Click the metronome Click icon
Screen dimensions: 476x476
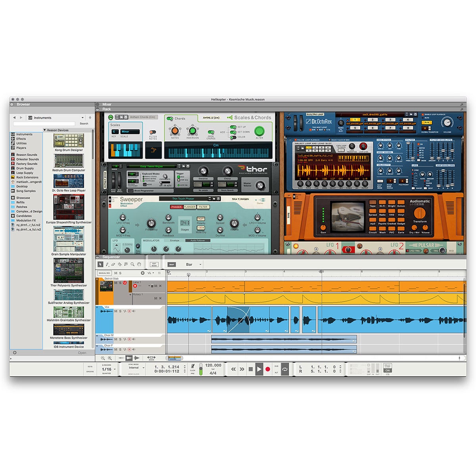point(193,367)
